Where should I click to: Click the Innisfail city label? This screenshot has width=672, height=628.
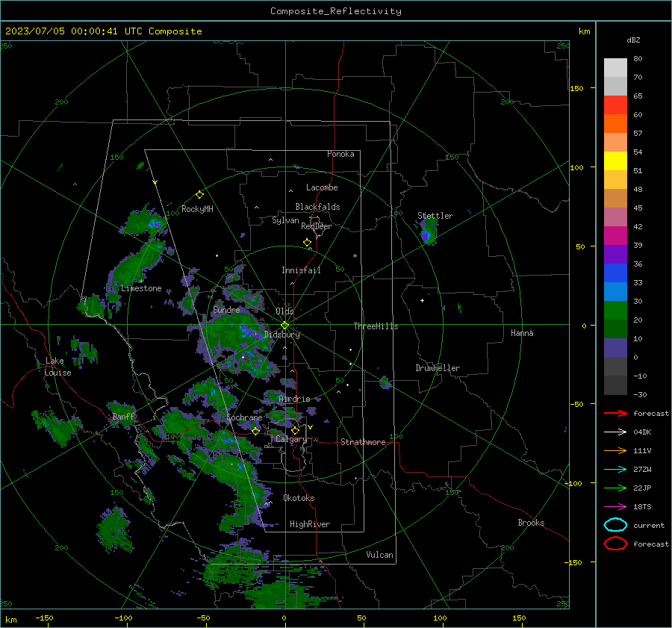click(x=301, y=270)
